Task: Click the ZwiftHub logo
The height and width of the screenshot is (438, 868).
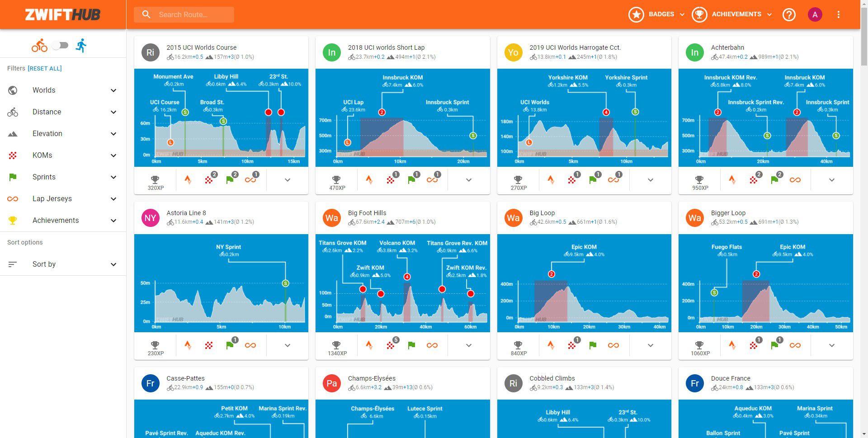Action: [63, 14]
